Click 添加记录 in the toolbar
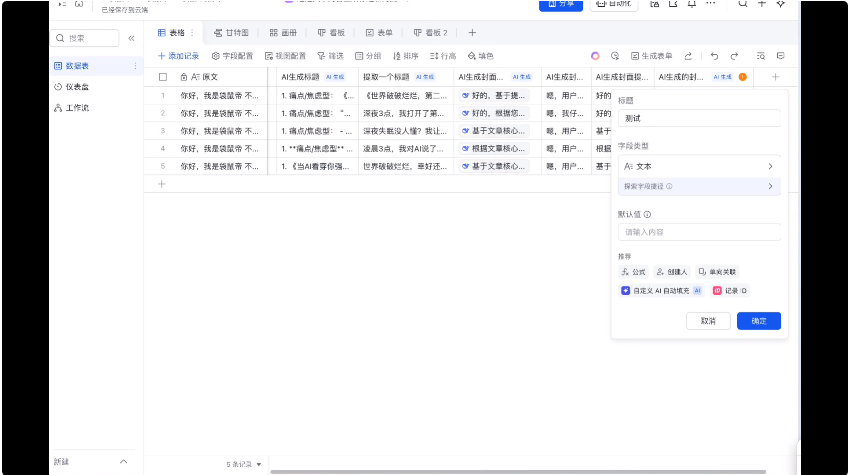 pos(178,56)
